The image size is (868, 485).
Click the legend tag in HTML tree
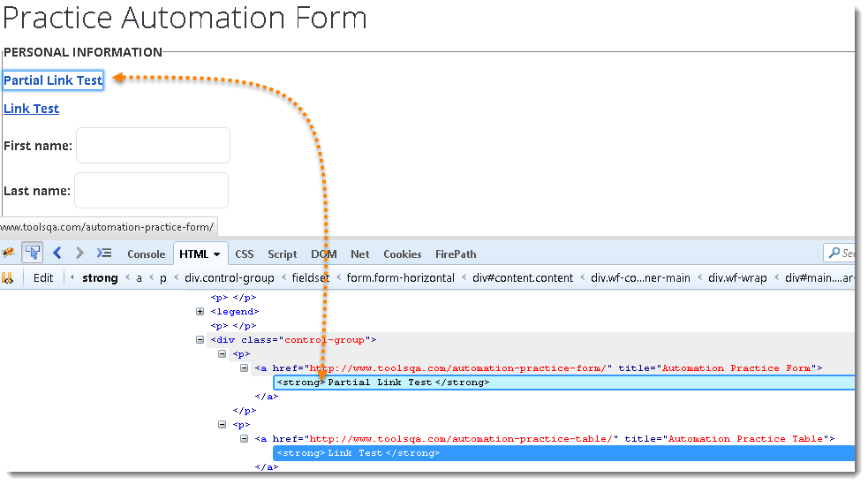(235, 312)
